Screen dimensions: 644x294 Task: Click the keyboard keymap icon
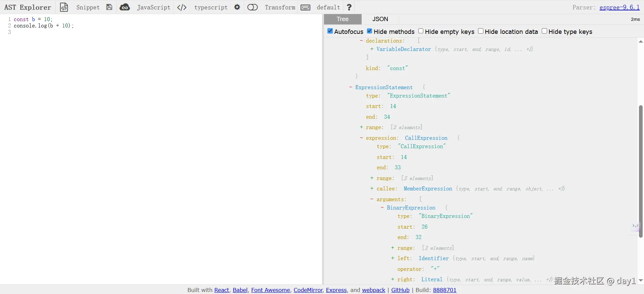coord(306,7)
